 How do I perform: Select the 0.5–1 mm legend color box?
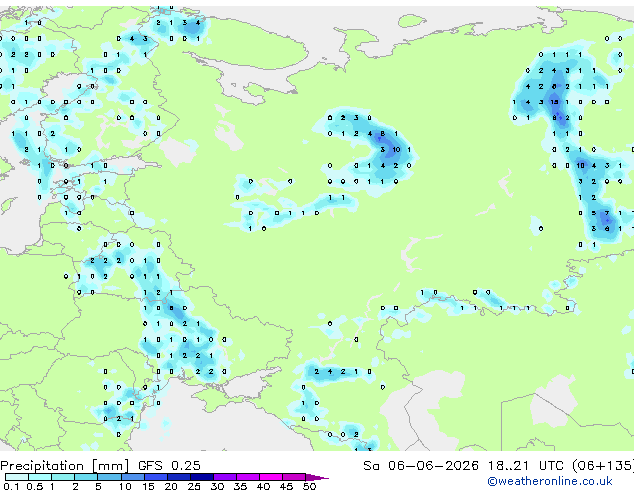click(40, 477)
